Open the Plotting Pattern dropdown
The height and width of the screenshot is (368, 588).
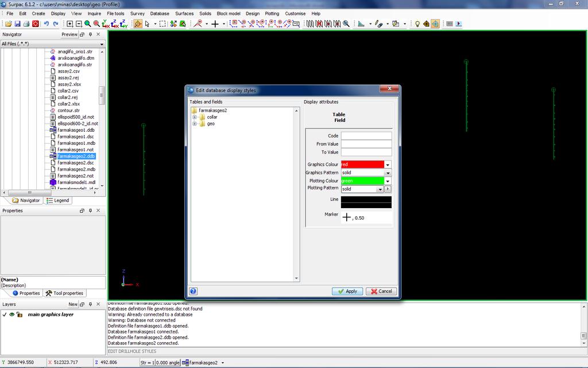point(380,189)
